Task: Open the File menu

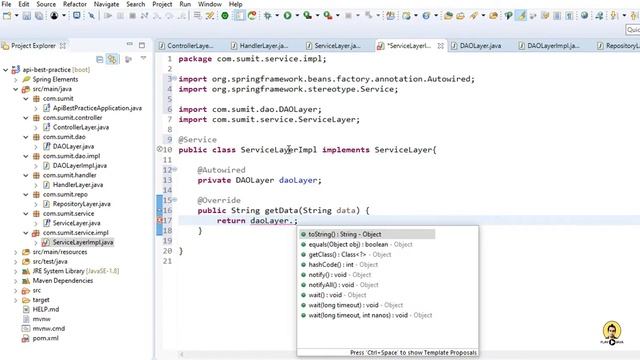Action: 6,4
